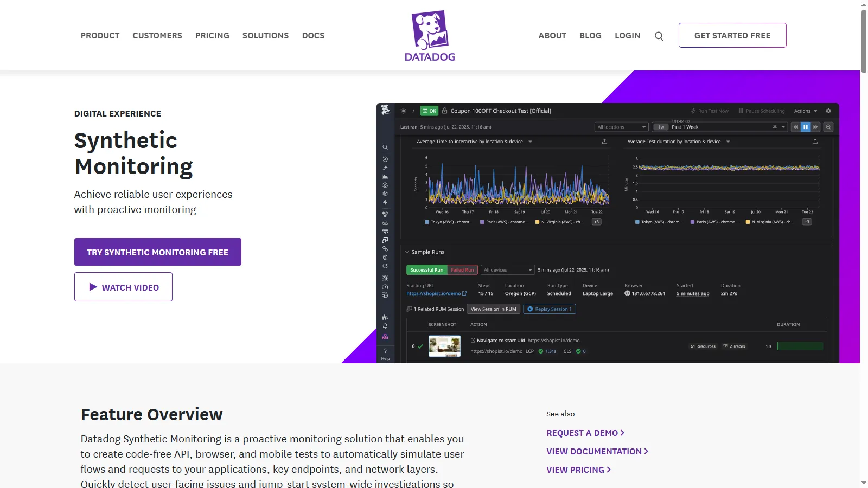The image size is (868, 488).
Task: Click the zoom-out magnifier in time controls
Action: 828,127
